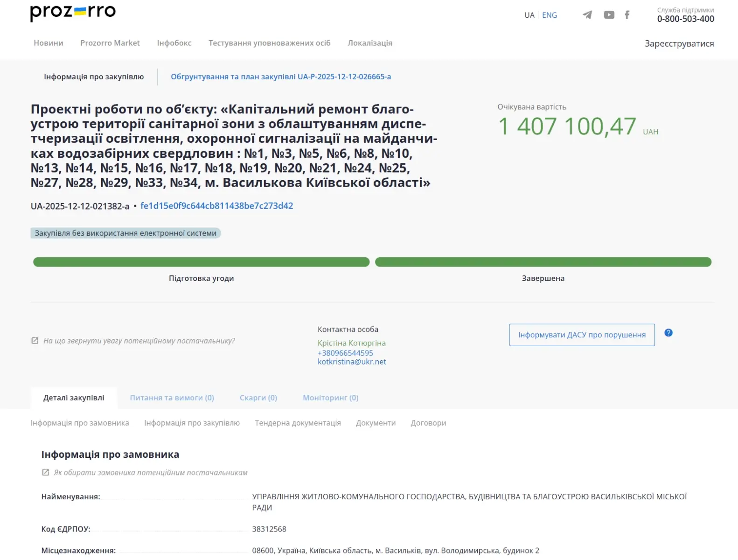This screenshot has width=738, height=560.
Task: Select the Деталі закупівлі tab
Action: [x=74, y=398]
